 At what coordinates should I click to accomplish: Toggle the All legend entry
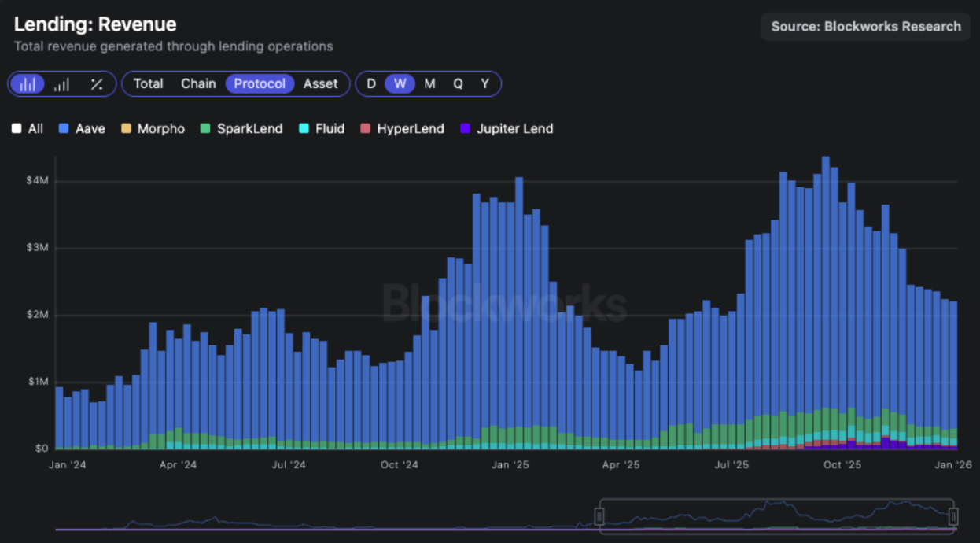click(x=28, y=128)
